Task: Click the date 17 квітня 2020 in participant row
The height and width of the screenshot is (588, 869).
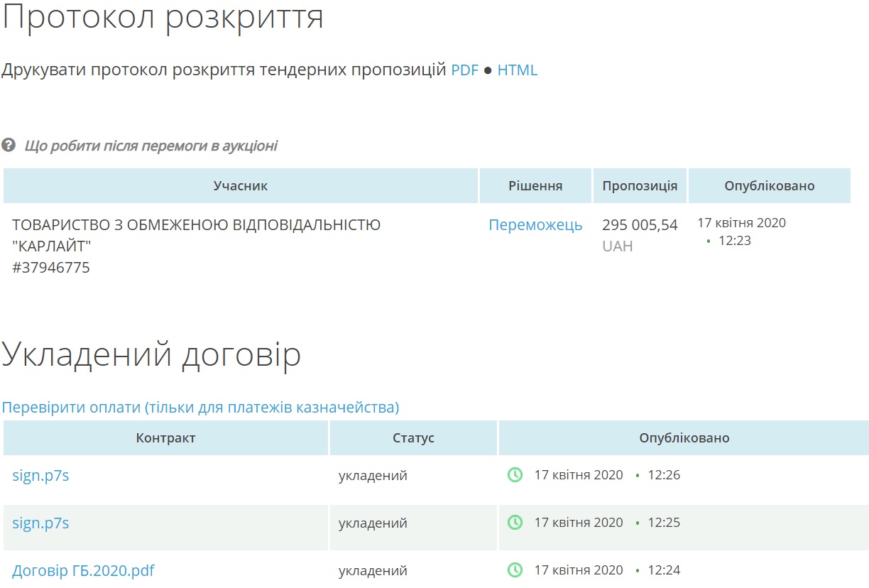Action: [741, 222]
